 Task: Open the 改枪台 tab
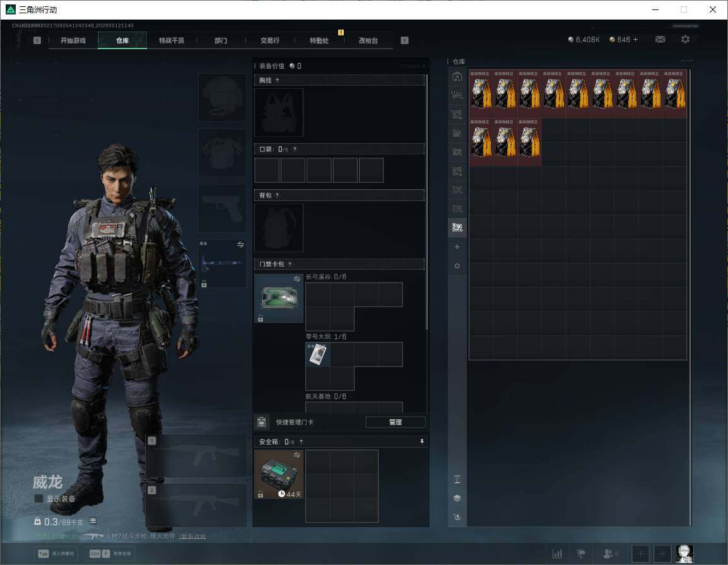(x=368, y=40)
